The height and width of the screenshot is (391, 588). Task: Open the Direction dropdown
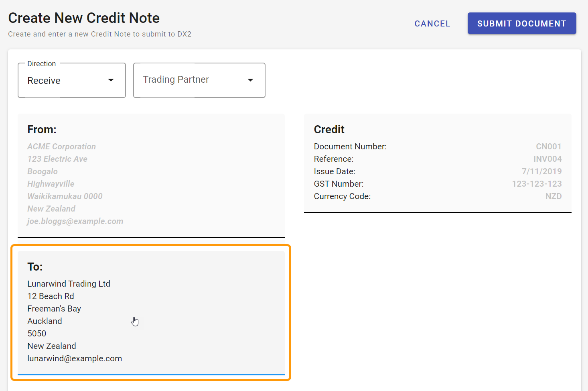click(x=71, y=80)
